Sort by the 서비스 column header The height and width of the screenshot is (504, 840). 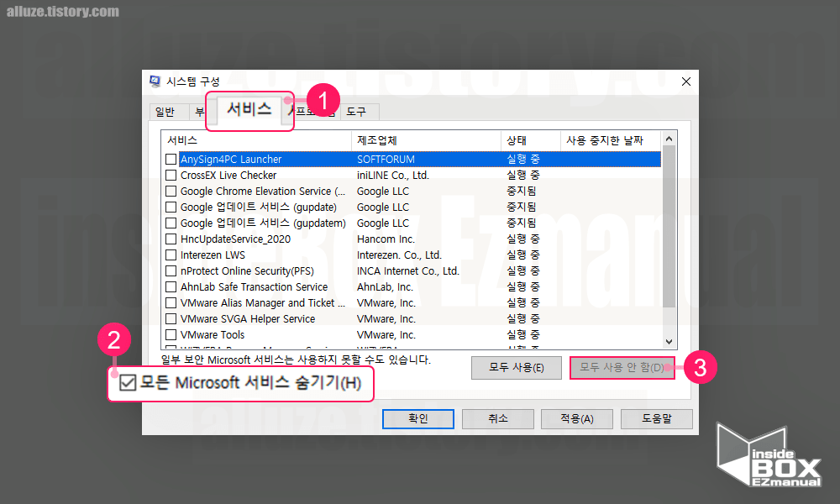tap(256, 140)
